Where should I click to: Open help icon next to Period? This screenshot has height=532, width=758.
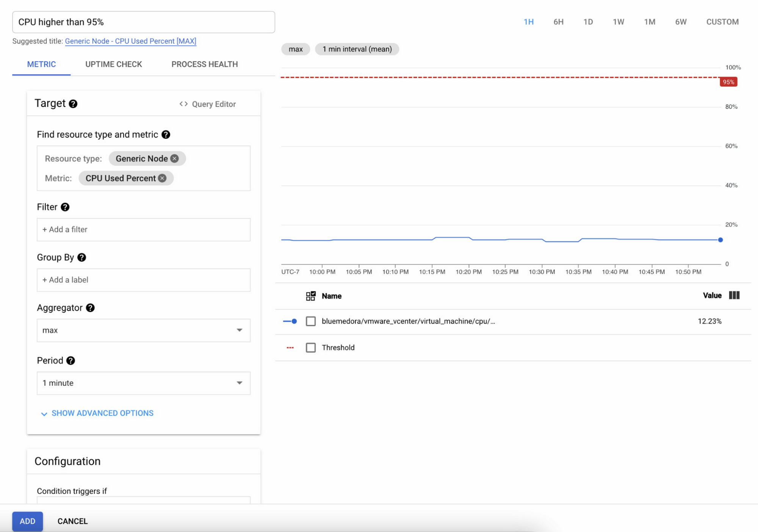[x=70, y=360]
